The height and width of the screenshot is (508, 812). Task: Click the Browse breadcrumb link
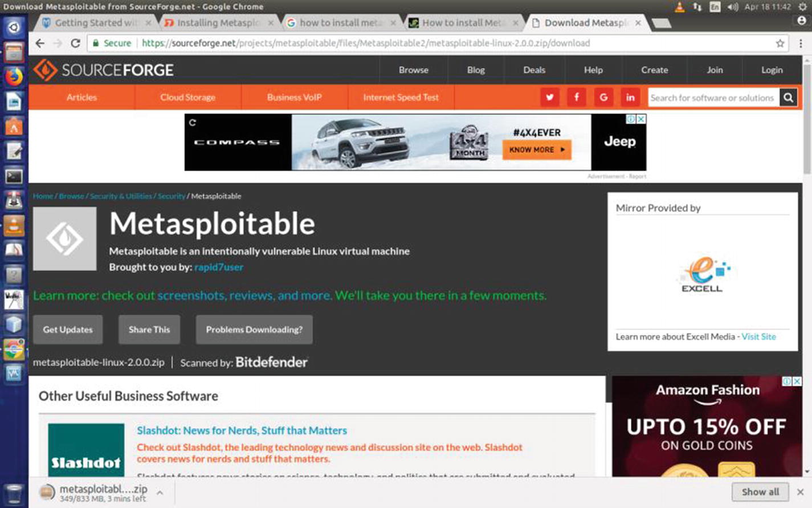(x=71, y=196)
